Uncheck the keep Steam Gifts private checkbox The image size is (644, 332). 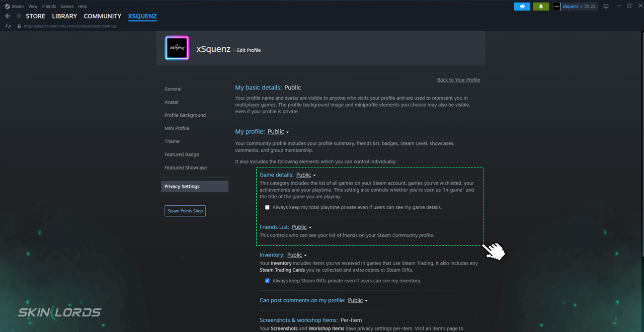267,281
